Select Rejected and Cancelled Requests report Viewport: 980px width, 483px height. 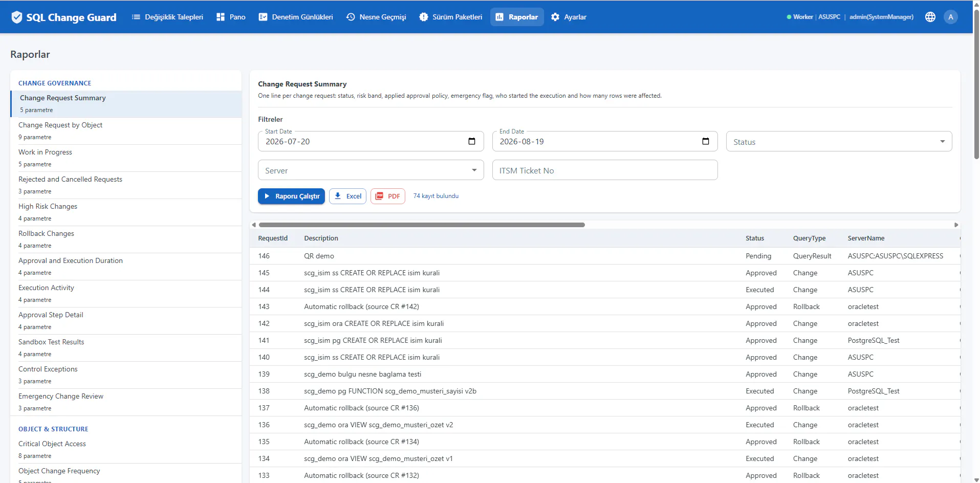(x=126, y=185)
